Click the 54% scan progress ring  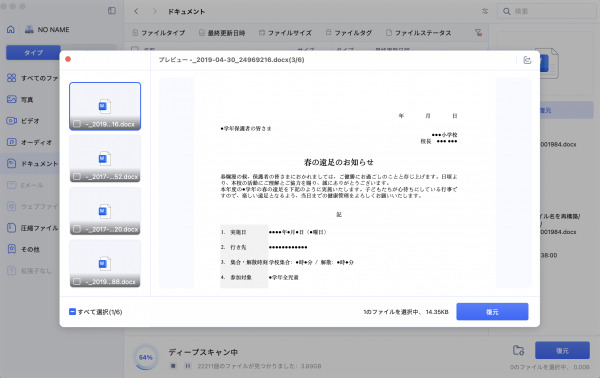146,357
